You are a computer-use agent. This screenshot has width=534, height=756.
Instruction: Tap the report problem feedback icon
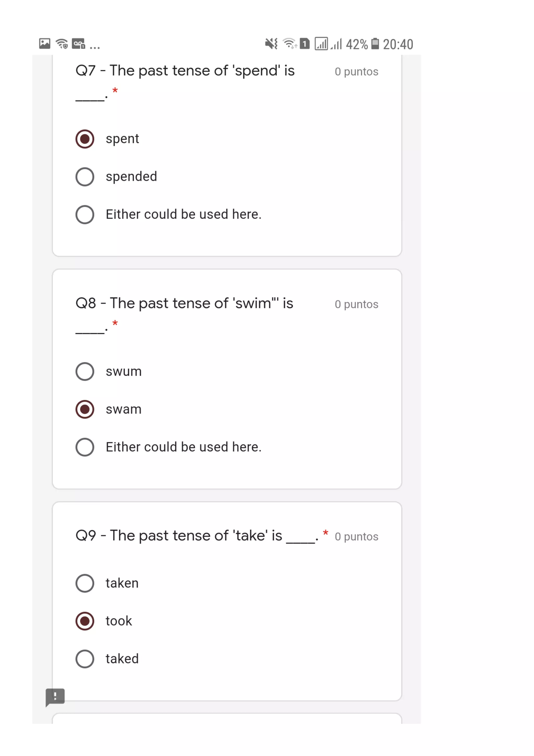[55, 697]
